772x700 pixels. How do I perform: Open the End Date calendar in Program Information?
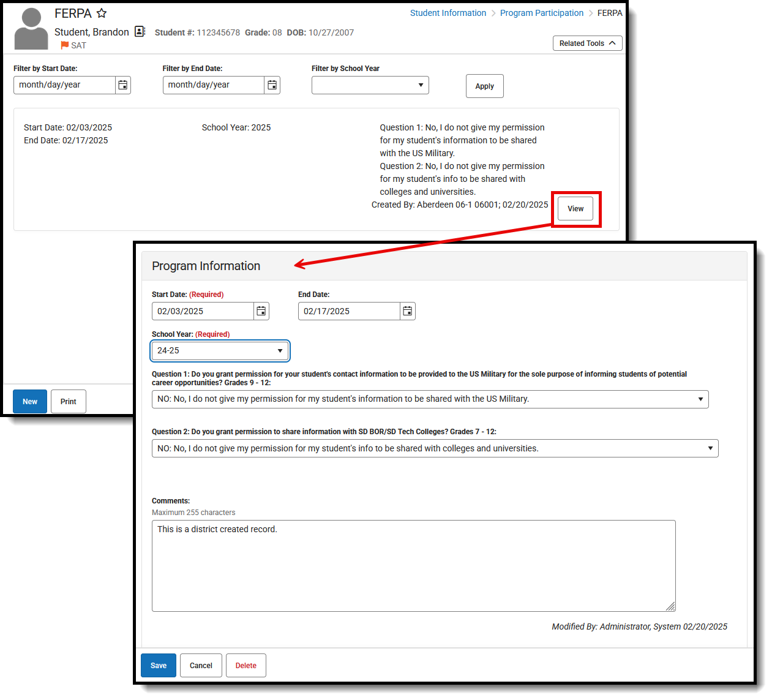407,310
